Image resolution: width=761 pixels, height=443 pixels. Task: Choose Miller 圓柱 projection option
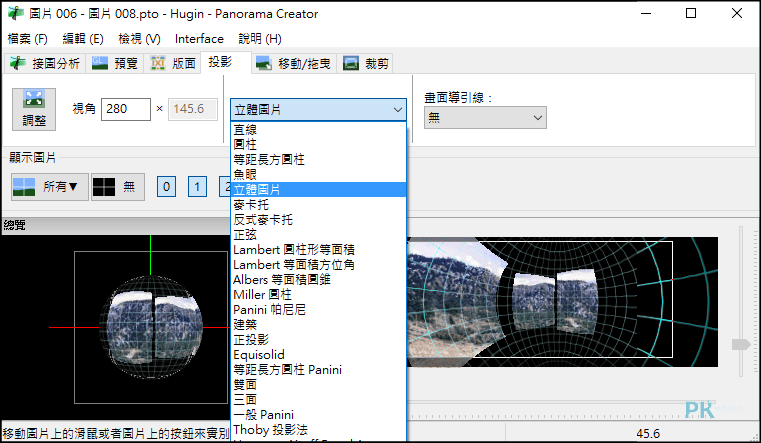coord(318,295)
